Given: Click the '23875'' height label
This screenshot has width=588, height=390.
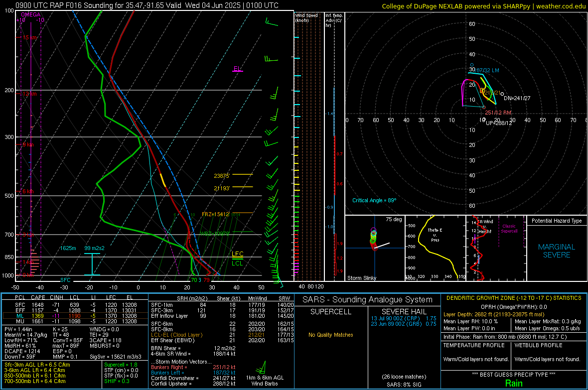Looking at the screenshot, I should click(x=222, y=175).
